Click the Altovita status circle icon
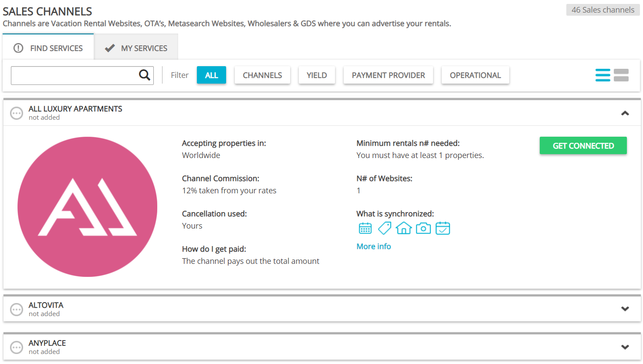Image resolution: width=643 pixels, height=364 pixels. coord(17,310)
